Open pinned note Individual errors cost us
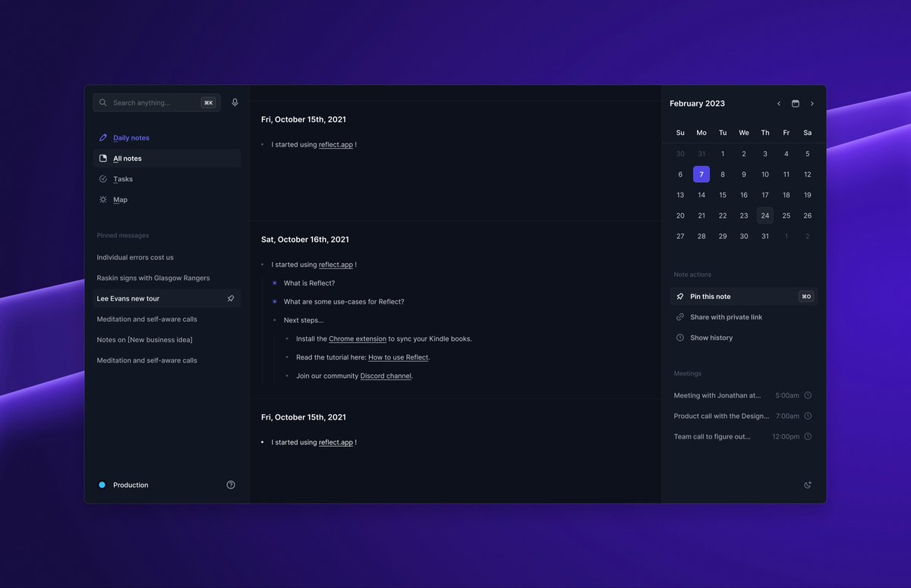 coord(135,257)
